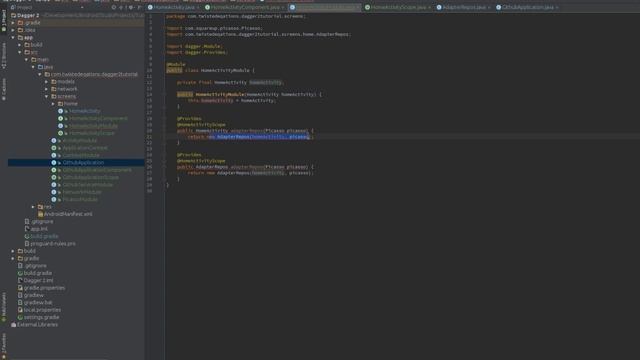Select GithubApplicationComponent in project tree
Viewport: 640px width, 360px height.
tap(97, 170)
